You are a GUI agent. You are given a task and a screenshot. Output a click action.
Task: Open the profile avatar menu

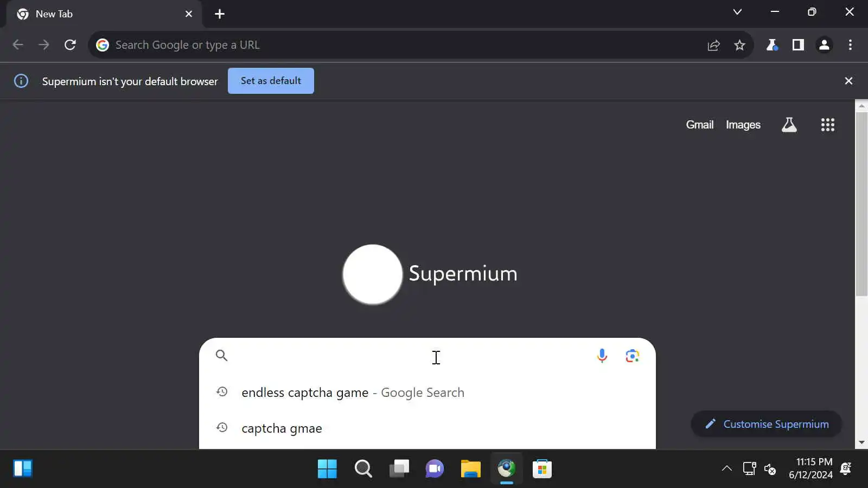coord(824,45)
